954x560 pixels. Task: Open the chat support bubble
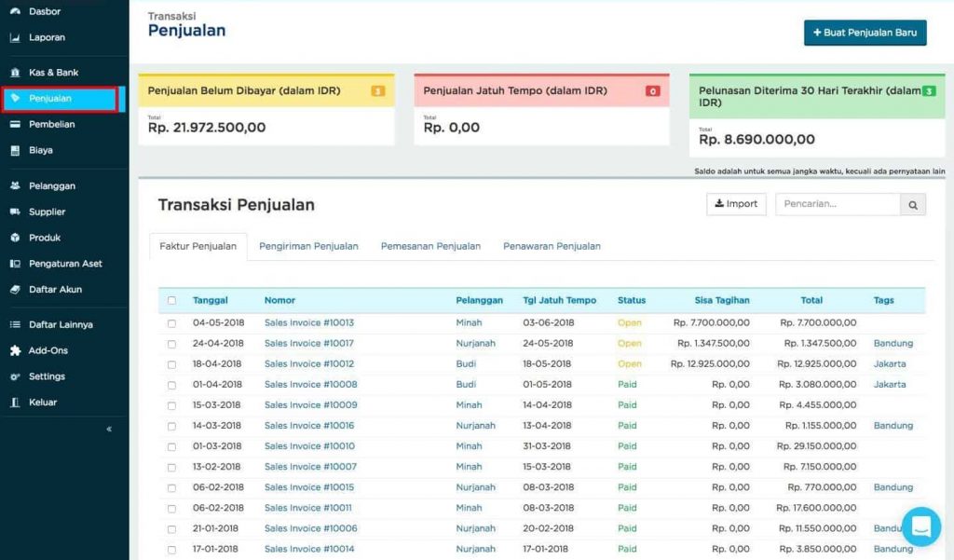coord(921,526)
